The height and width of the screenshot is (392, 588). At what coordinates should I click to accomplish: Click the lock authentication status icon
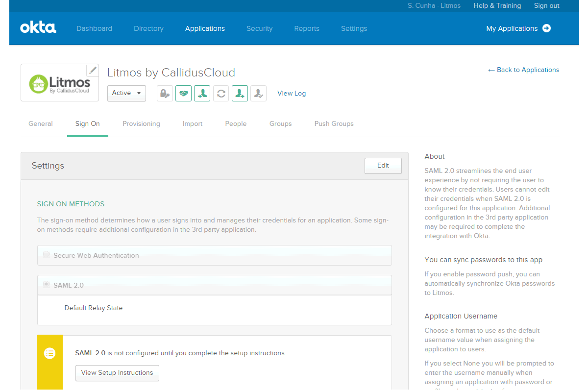[x=165, y=93]
